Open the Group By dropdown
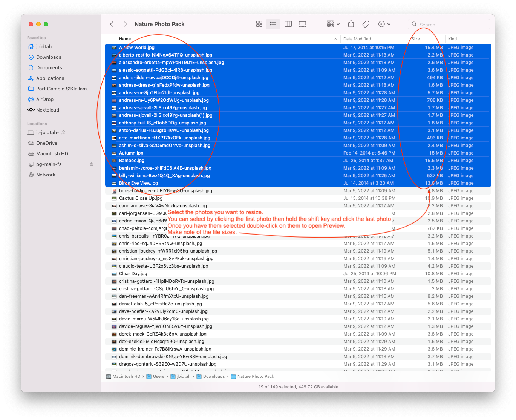 [333, 24]
